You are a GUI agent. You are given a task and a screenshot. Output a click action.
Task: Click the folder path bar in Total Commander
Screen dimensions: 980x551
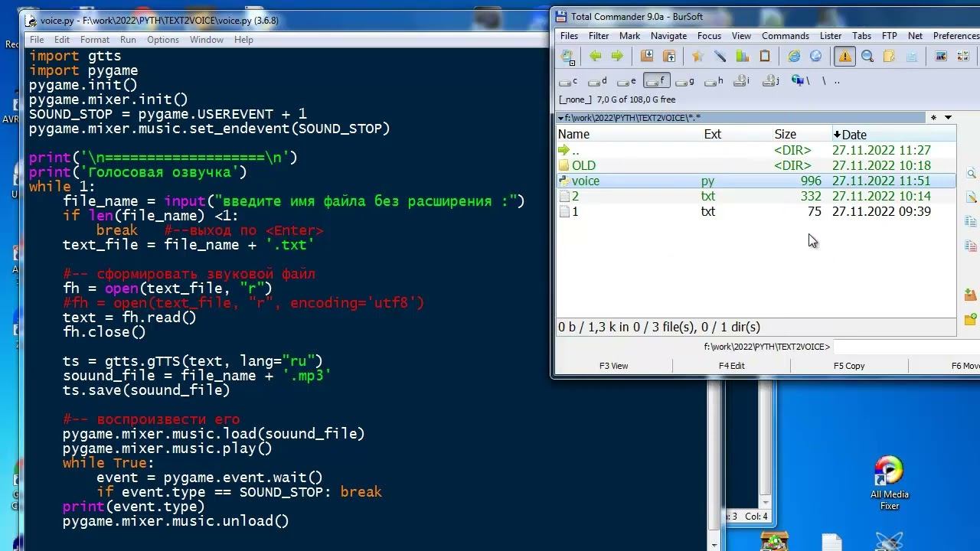click(x=741, y=118)
